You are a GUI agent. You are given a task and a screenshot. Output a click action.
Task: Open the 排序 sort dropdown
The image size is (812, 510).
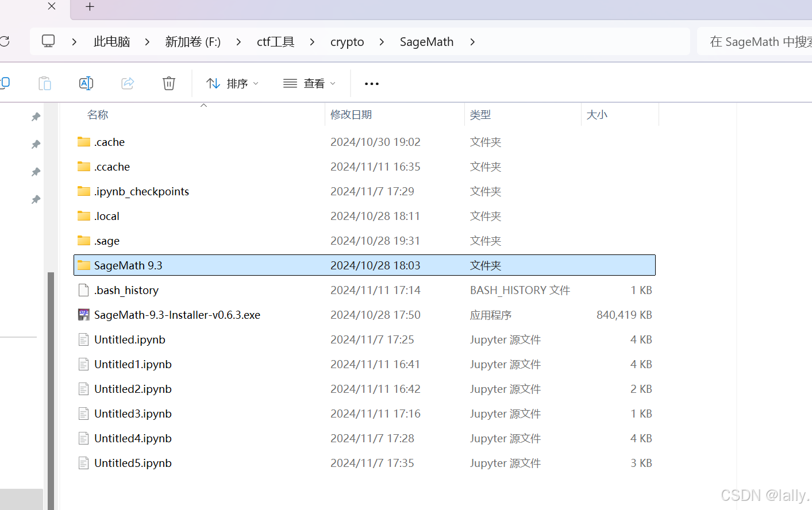[x=232, y=83]
